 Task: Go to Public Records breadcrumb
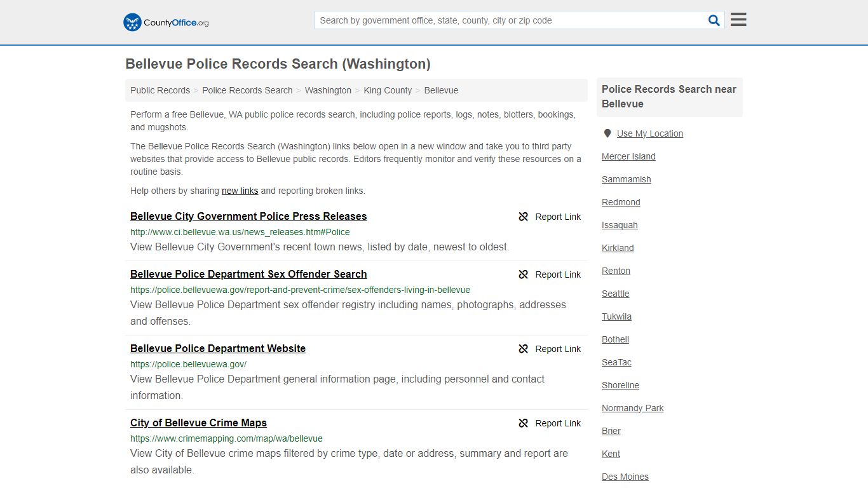click(160, 90)
